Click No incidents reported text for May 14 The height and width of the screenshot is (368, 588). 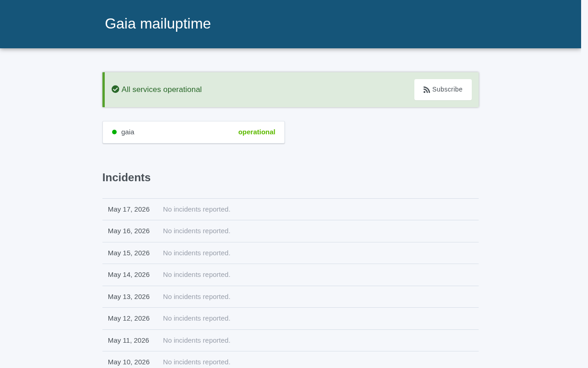point(197,275)
